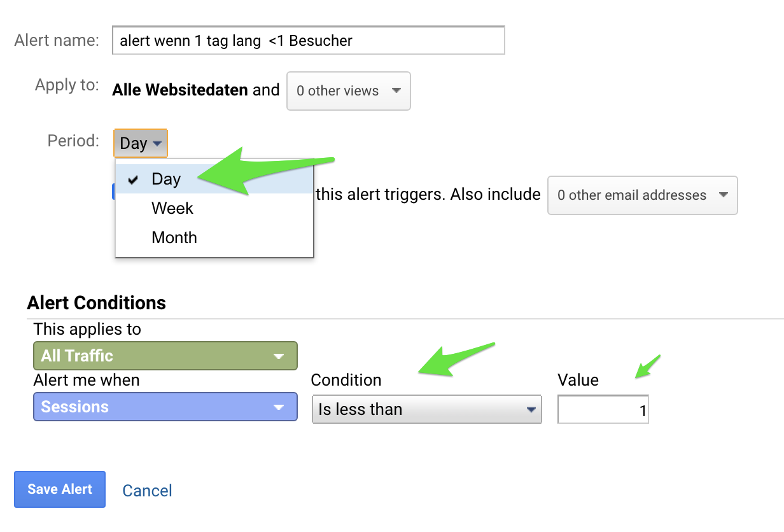Click the "This applies to" label
The width and height of the screenshot is (784, 532).
click(87, 329)
